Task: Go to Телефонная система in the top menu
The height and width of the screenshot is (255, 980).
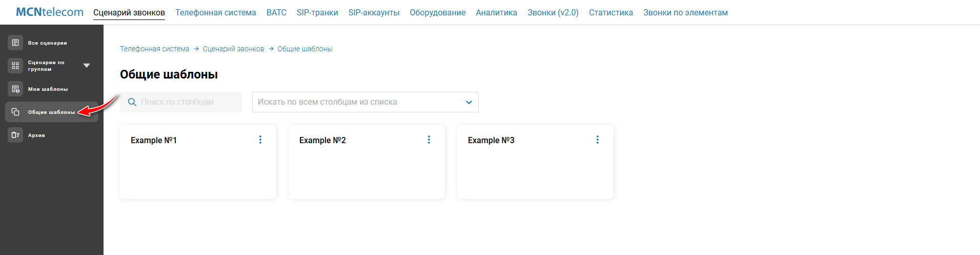Action: click(216, 12)
